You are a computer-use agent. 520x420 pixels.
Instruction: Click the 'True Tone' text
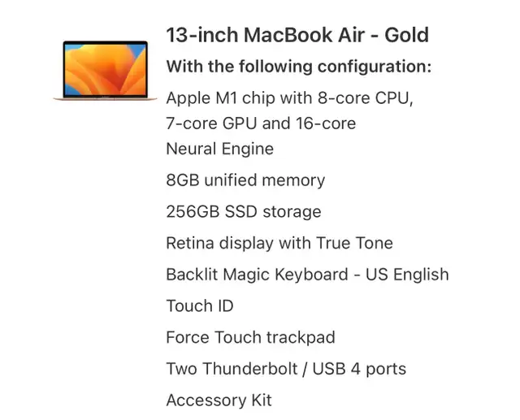pyautogui.click(x=354, y=243)
